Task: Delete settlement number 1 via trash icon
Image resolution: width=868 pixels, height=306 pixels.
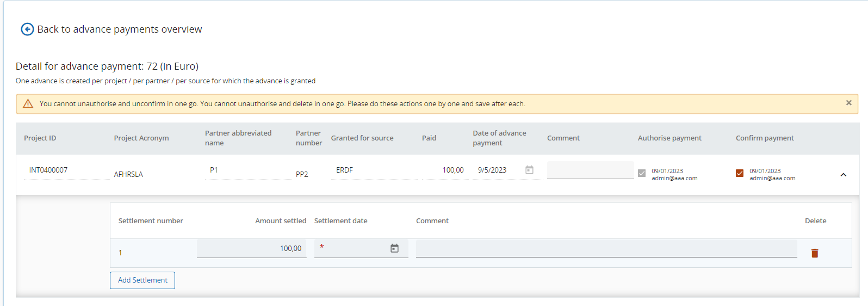Action: click(815, 253)
